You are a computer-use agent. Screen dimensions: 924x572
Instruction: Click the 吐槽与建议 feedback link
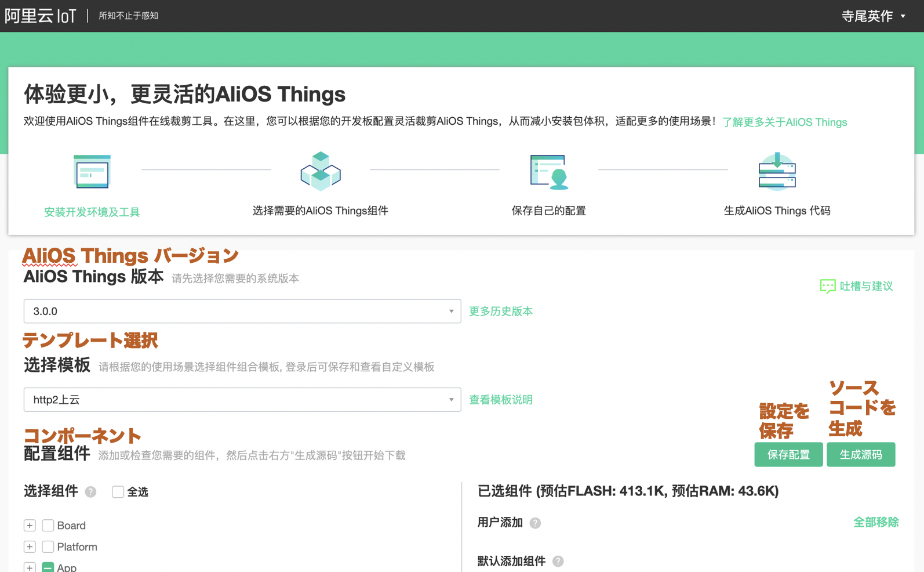[866, 286]
